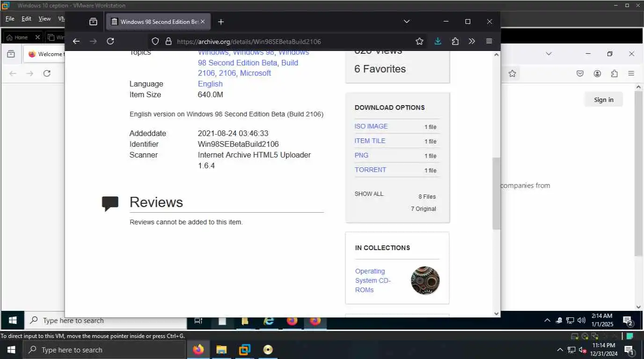Open account icon in background VM Firefox
Viewport: 644px width, 359px height.
(x=597, y=73)
